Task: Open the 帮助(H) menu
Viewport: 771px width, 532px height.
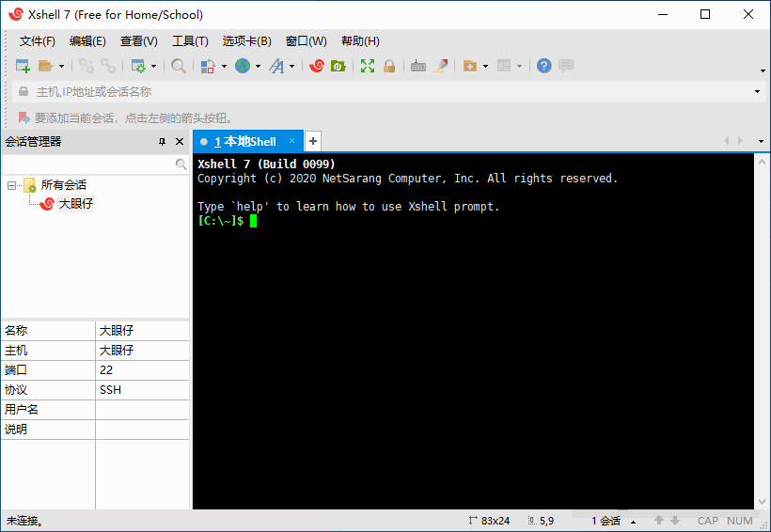Action: [360, 41]
